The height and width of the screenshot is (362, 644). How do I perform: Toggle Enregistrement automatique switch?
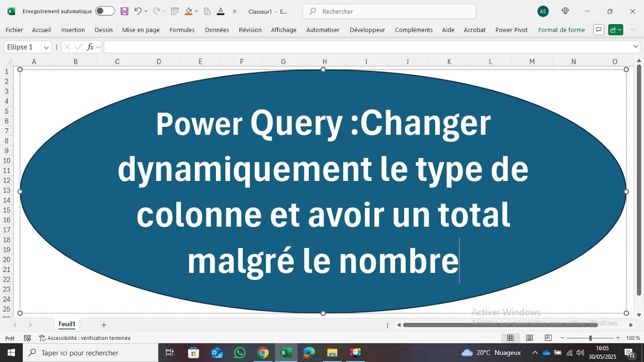[x=105, y=11]
